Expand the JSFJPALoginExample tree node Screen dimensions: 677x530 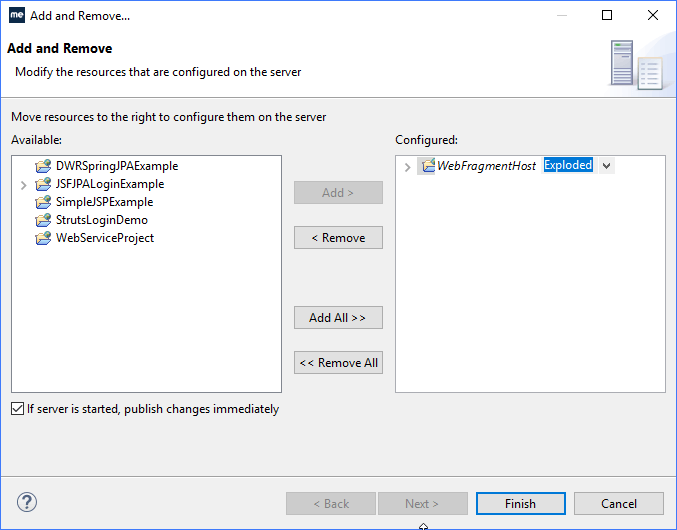[x=23, y=185]
